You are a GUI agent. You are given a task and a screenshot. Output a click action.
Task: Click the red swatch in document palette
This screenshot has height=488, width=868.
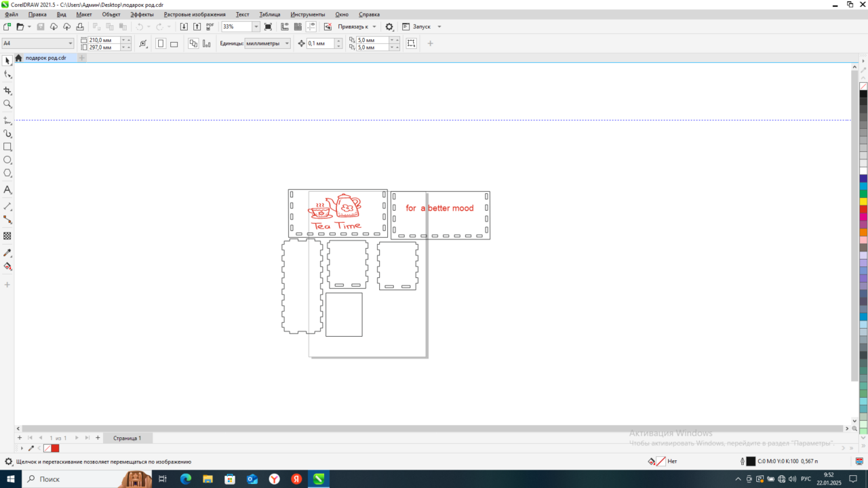click(56, 448)
